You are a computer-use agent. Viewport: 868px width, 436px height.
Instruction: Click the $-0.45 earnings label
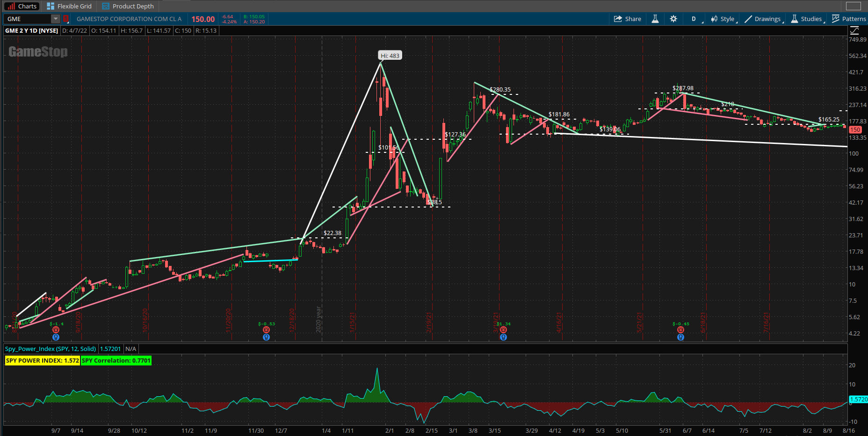[680, 324]
